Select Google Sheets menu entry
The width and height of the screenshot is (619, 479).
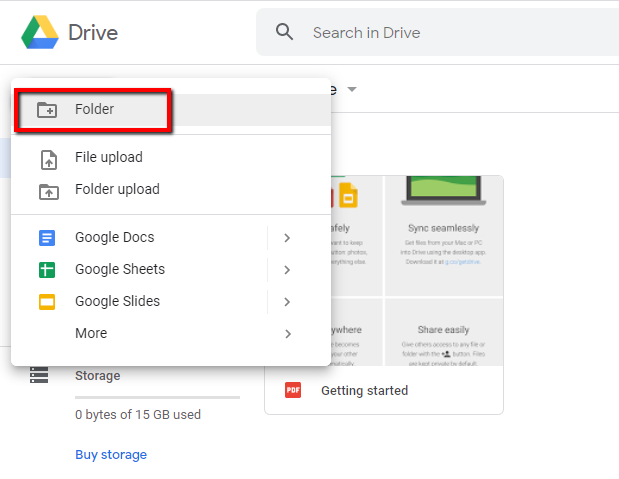pos(139,270)
